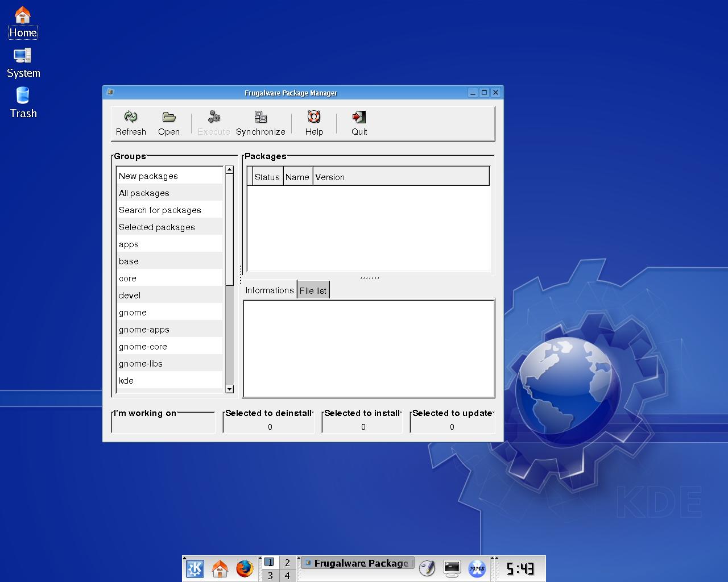Switch to virtual desktop 4
728x582 pixels.
[287, 575]
